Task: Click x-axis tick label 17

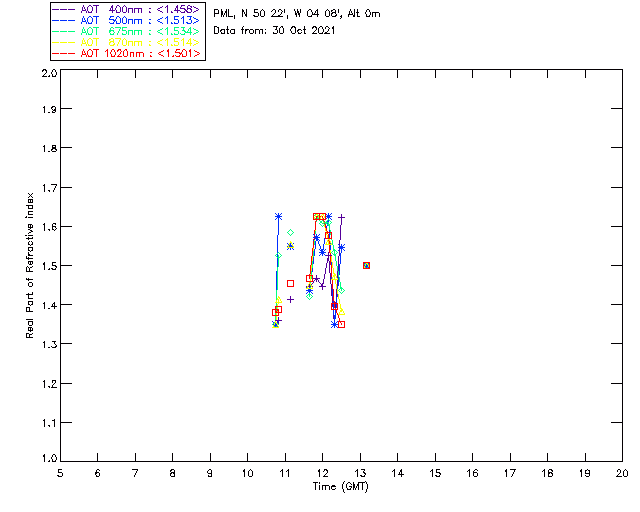Action: (x=510, y=473)
